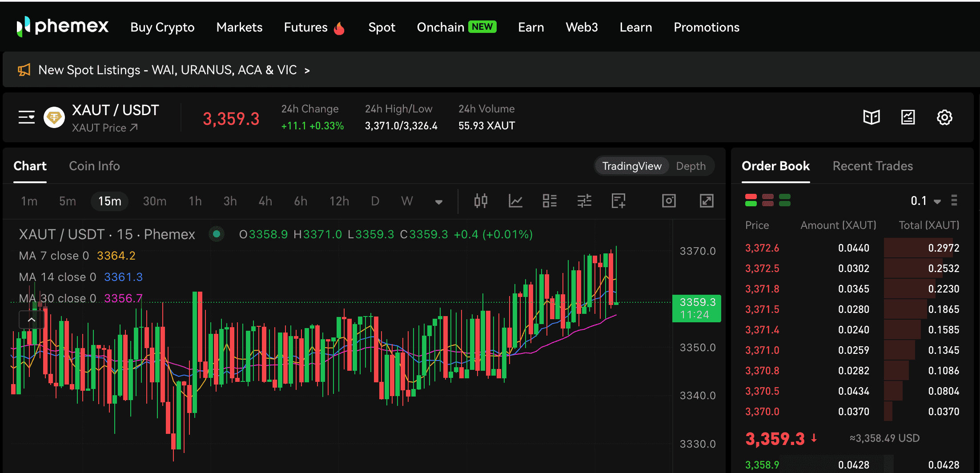Switch chart to Depth view
The width and height of the screenshot is (980, 473).
(691, 166)
